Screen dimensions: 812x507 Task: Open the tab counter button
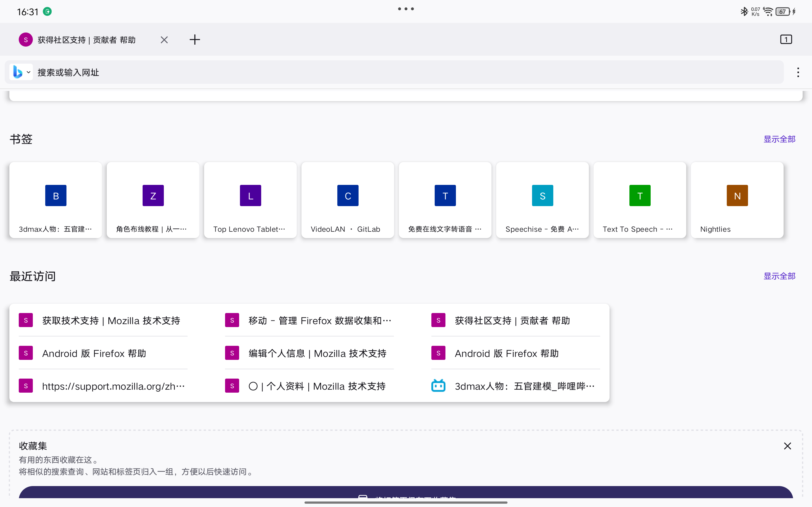click(786, 40)
